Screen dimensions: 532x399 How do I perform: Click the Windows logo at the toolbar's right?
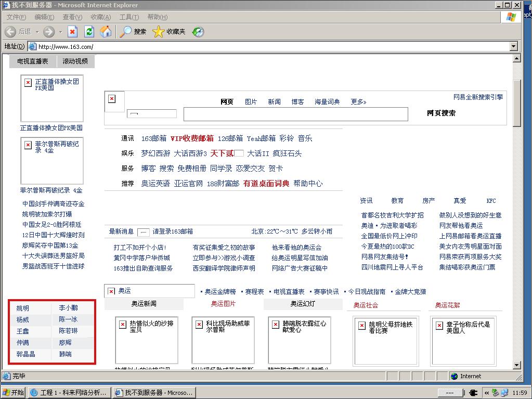pos(510,17)
